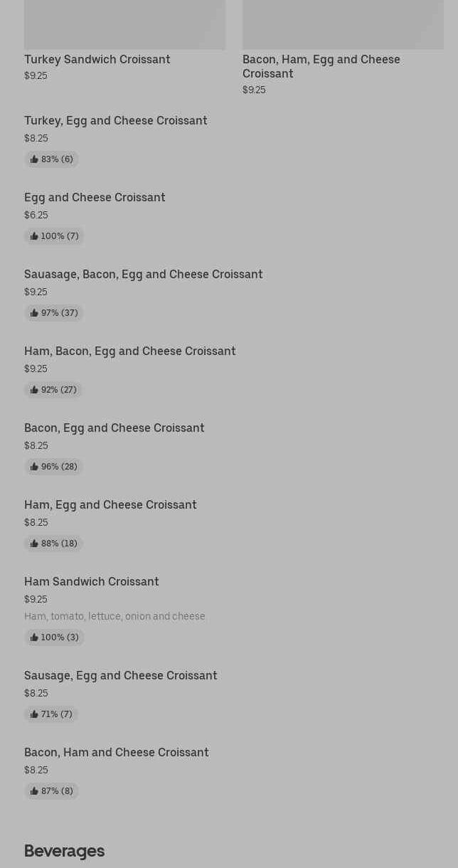Click the thumbs-up icon showing 97% (37)

point(34,313)
